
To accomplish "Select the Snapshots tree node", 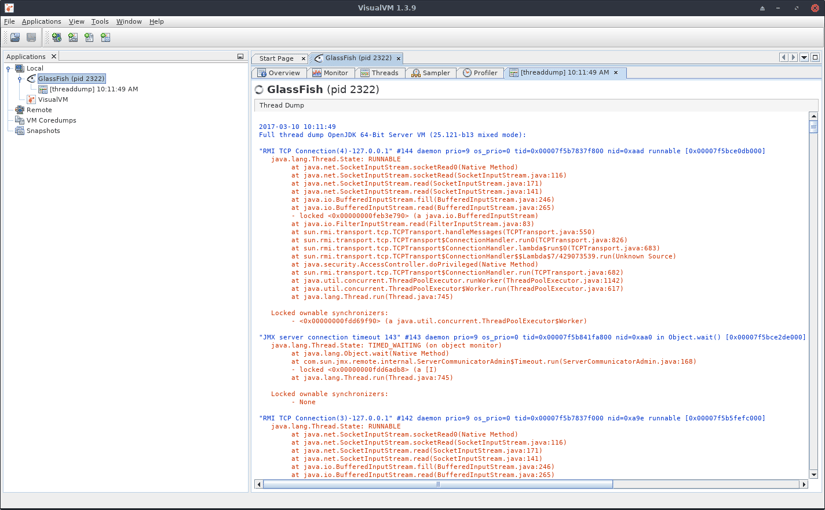I will (43, 131).
